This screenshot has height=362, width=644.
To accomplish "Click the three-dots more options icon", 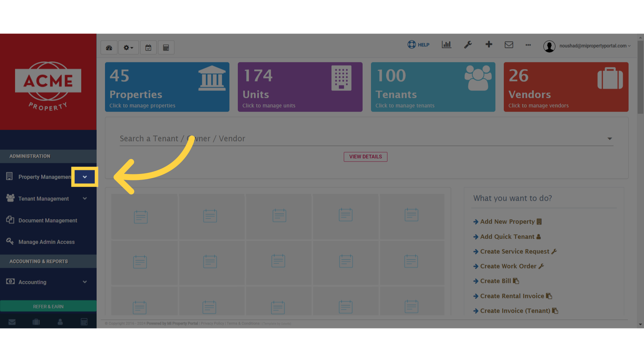I will pyautogui.click(x=528, y=45).
